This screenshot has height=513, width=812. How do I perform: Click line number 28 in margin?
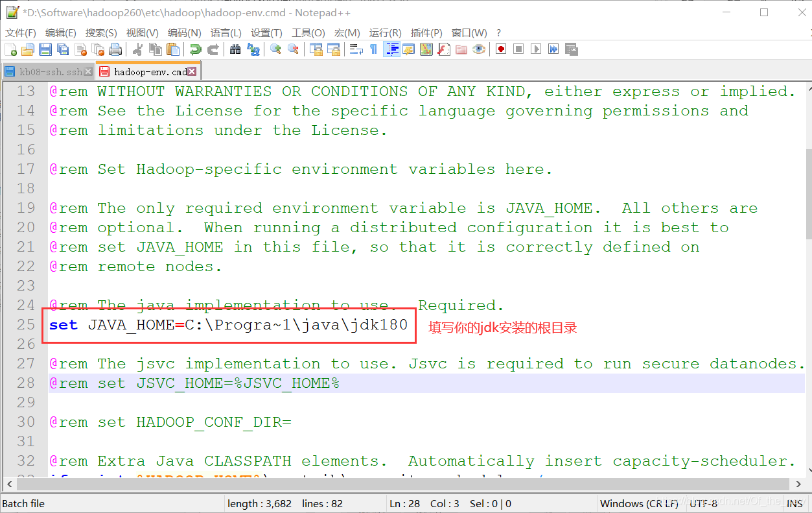[26, 383]
